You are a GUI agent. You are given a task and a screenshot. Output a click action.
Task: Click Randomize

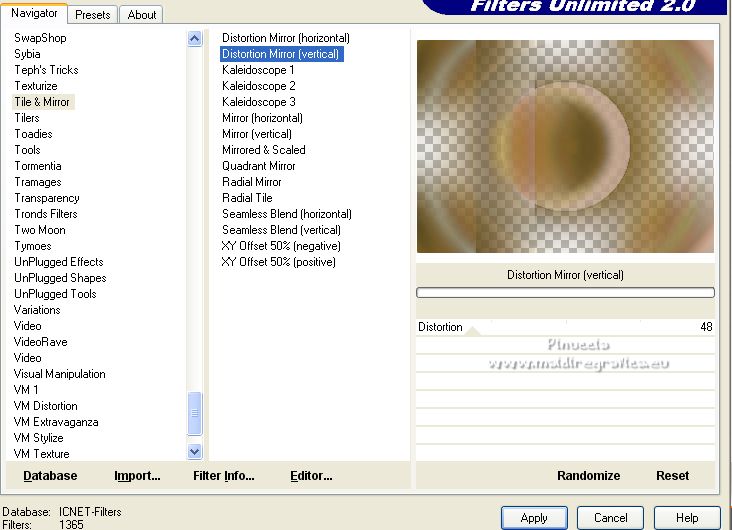pos(588,475)
